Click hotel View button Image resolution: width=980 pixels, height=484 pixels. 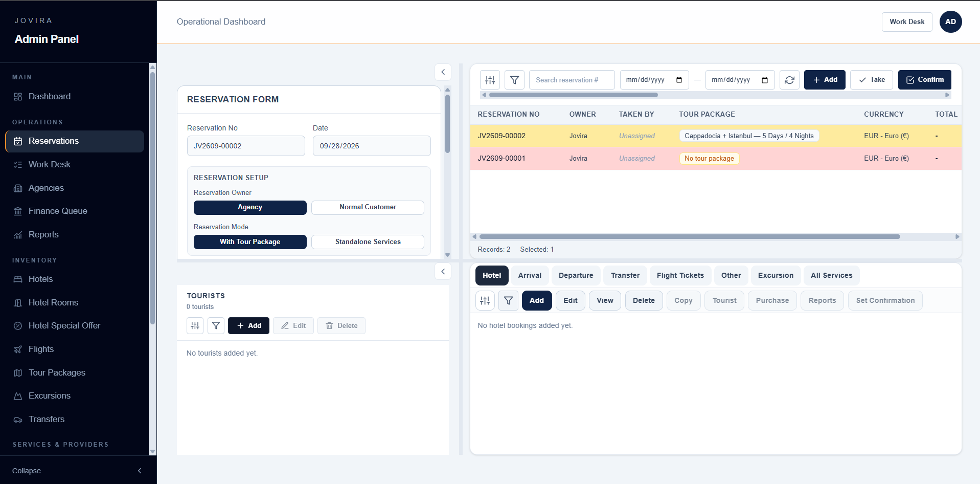(x=605, y=301)
